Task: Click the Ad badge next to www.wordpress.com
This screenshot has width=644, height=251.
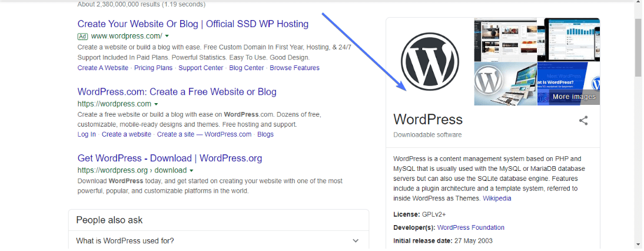Action: pos(82,36)
